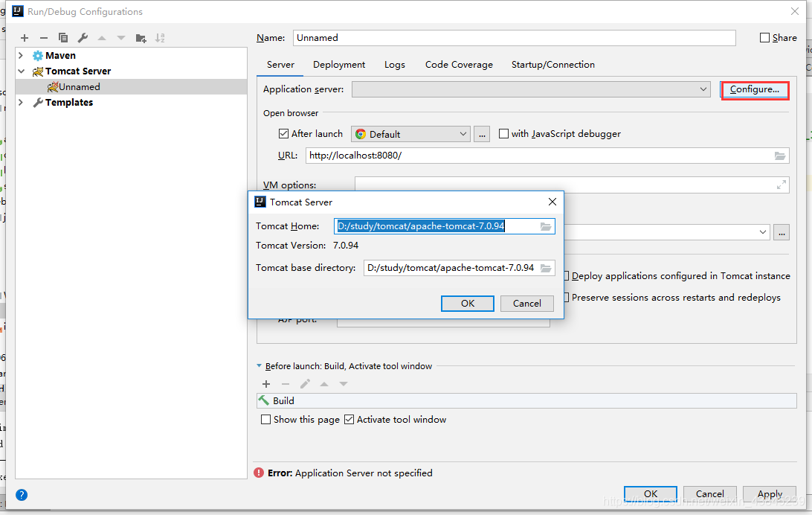
Task: Check Preserve sessions across restarts and redeploys
Action: coord(567,298)
